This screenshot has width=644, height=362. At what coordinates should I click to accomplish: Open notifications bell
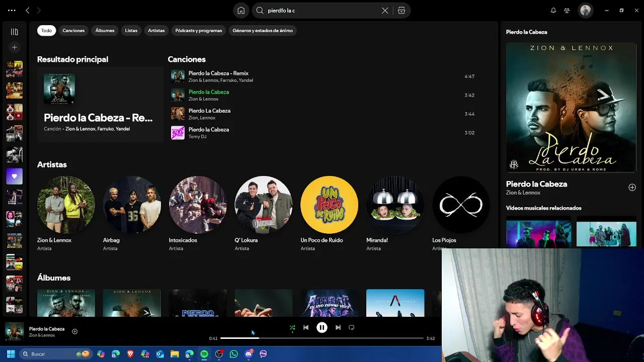(x=553, y=11)
